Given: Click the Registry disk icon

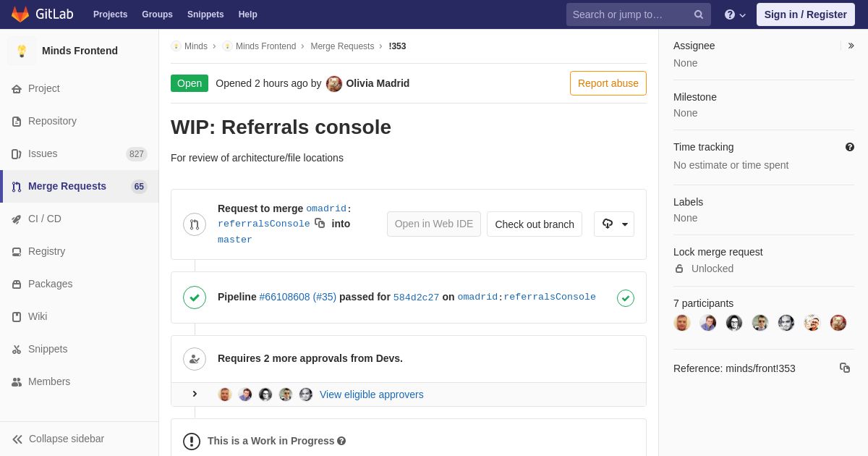Looking at the screenshot, I should [17, 252].
